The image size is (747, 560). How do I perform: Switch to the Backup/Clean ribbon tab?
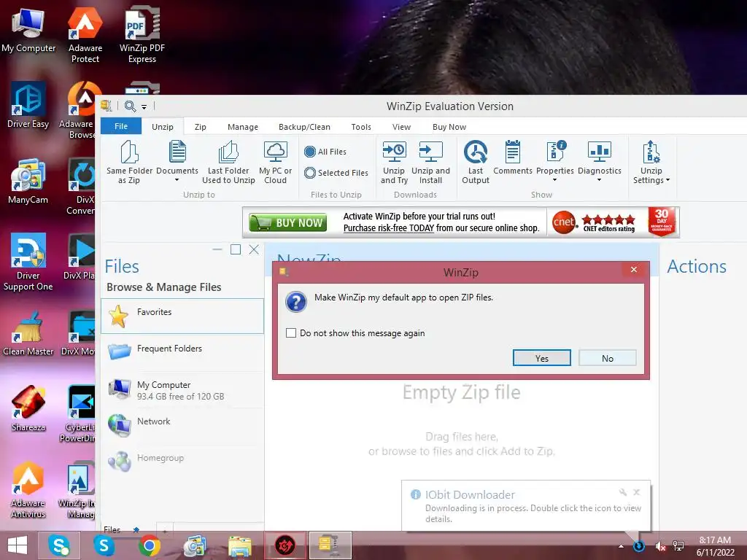pyautogui.click(x=304, y=127)
